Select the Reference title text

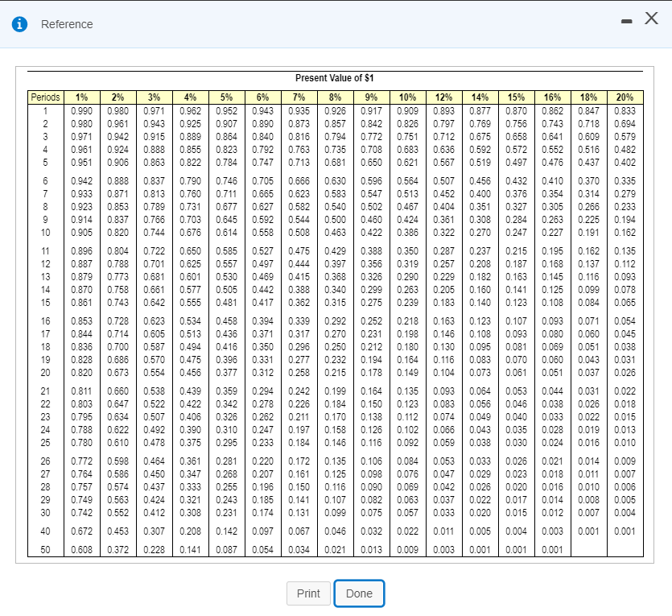pyautogui.click(x=67, y=25)
